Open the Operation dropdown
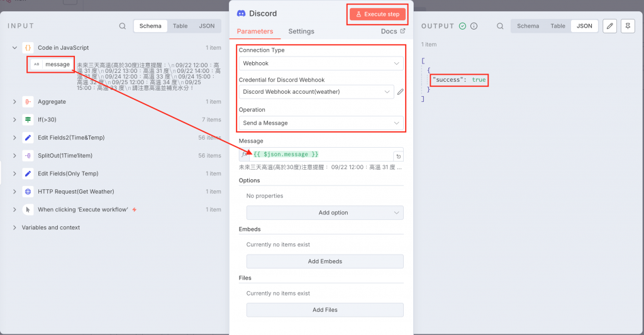Image resolution: width=644 pixels, height=335 pixels. [x=321, y=123]
